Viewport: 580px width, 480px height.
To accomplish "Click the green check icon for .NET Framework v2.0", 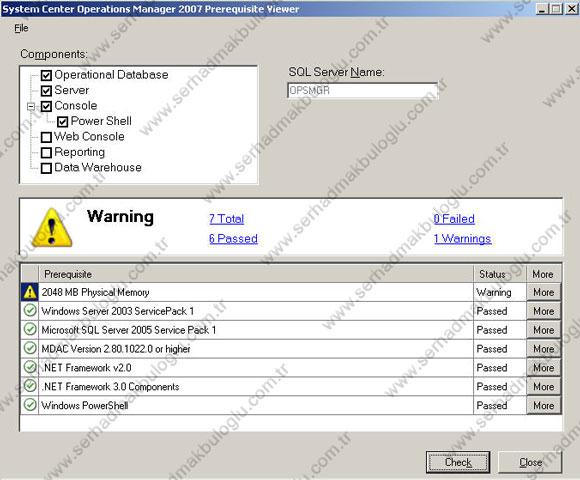I will pyautogui.click(x=30, y=367).
